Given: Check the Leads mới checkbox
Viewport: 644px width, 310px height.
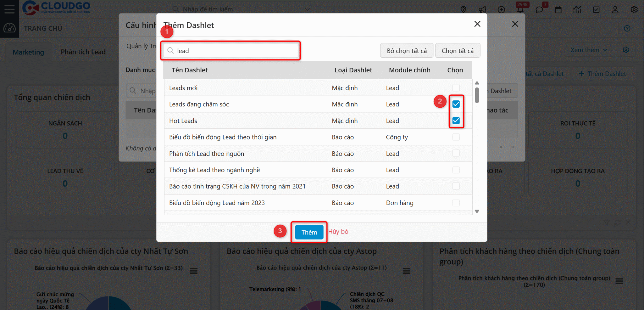Looking at the screenshot, I should coord(456,87).
